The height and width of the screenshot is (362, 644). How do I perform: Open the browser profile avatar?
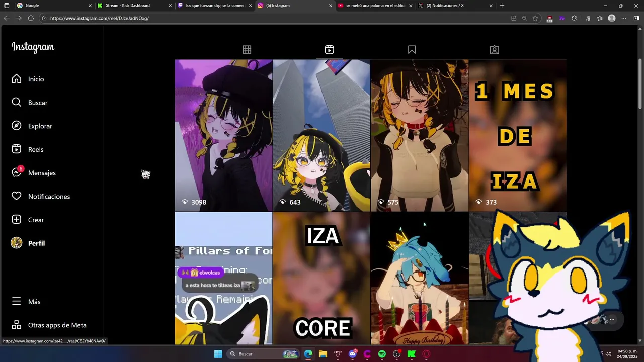click(x=612, y=18)
